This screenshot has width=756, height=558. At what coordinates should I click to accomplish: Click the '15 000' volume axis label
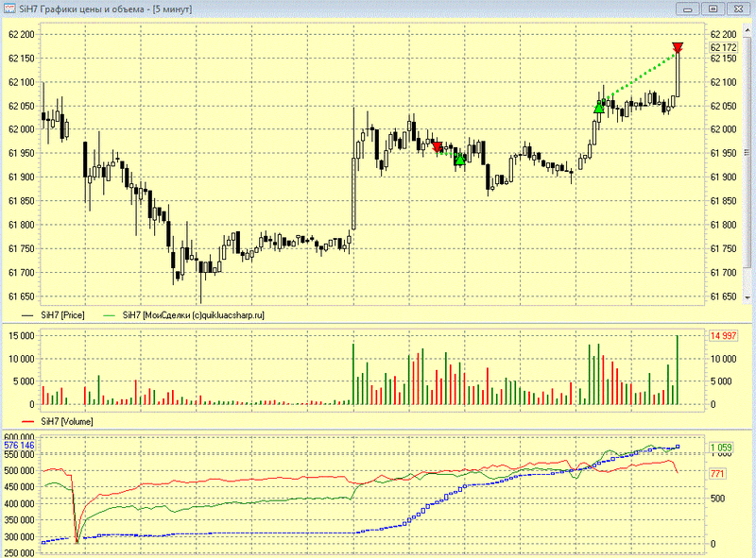click(22, 335)
